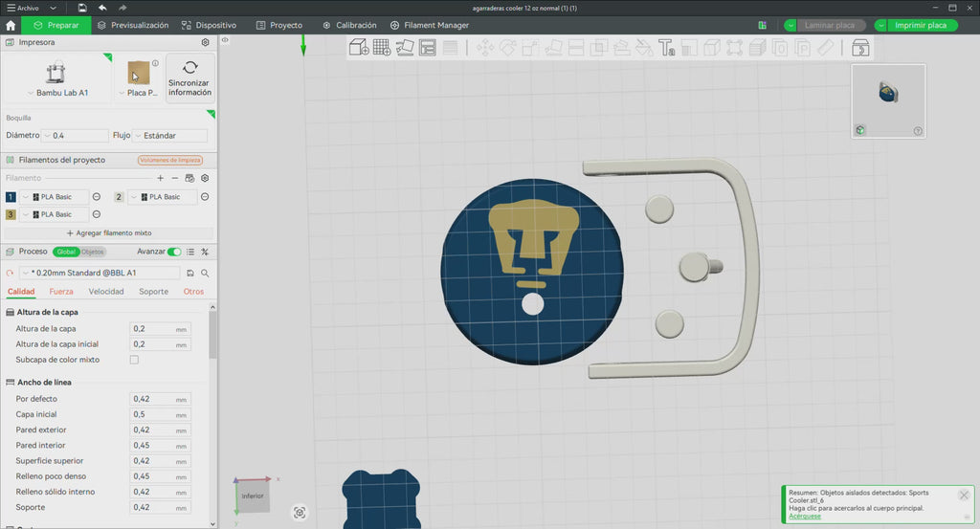The image size is (980, 529).
Task: Click the Add object cube icon
Action: coord(359,48)
